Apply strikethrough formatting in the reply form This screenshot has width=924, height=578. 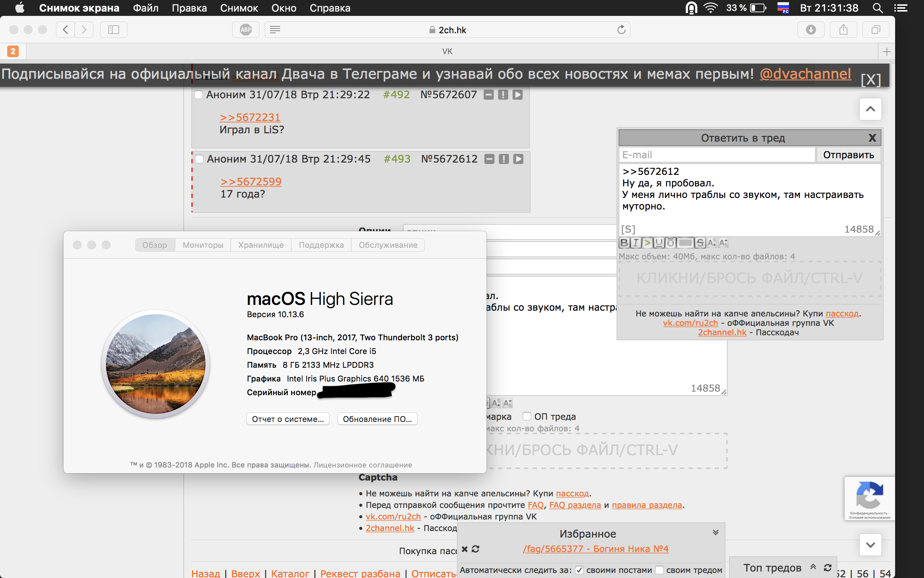pos(699,243)
